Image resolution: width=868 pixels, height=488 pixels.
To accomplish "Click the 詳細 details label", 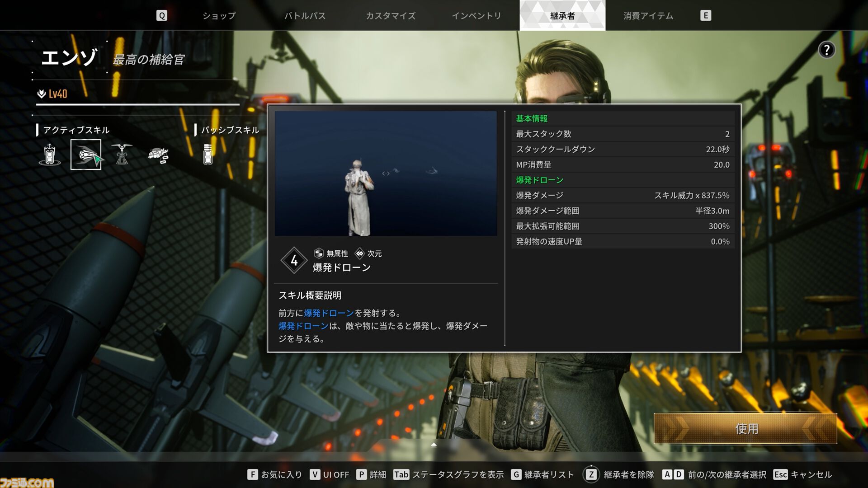I will point(378,474).
